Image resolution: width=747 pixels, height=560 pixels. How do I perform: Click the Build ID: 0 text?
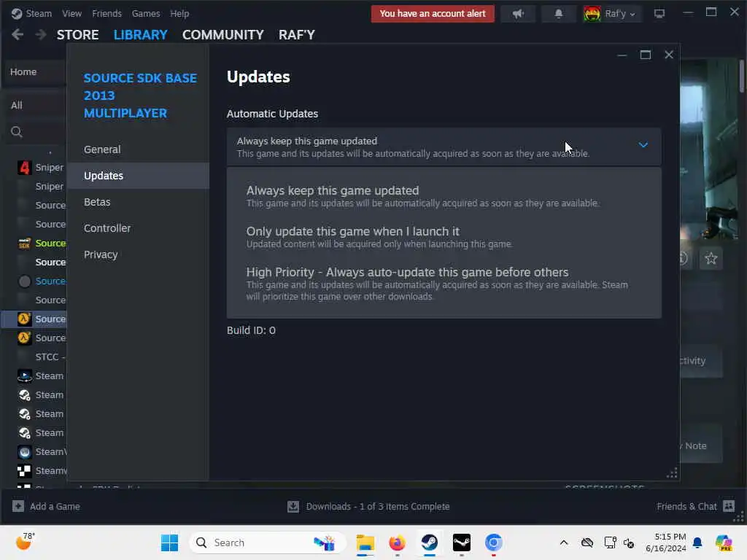pyautogui.click(x=251, y=330)
